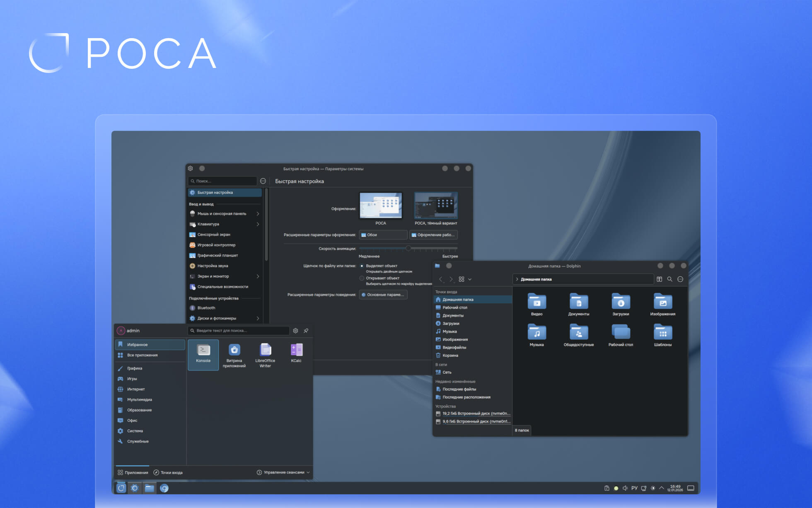Launch Konsole from favorites
The height and width of the screenshot is (508, 812).
click(x=203, y=354)
